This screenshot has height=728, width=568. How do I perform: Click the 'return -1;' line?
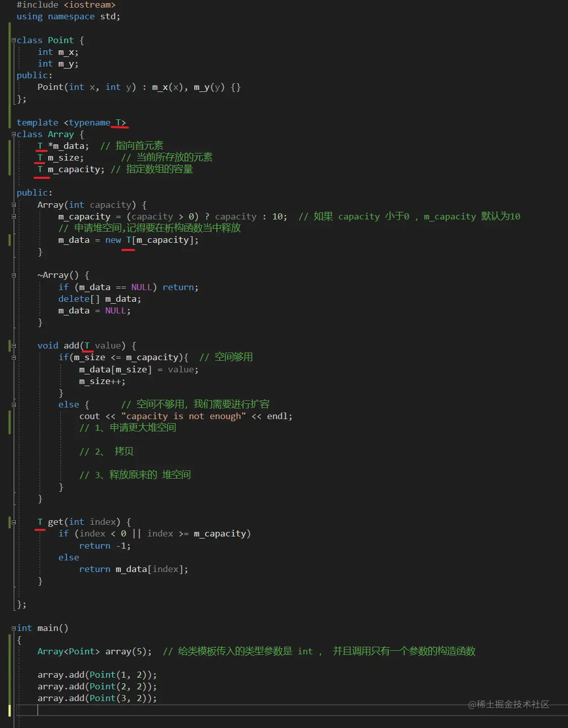(105, 546)
